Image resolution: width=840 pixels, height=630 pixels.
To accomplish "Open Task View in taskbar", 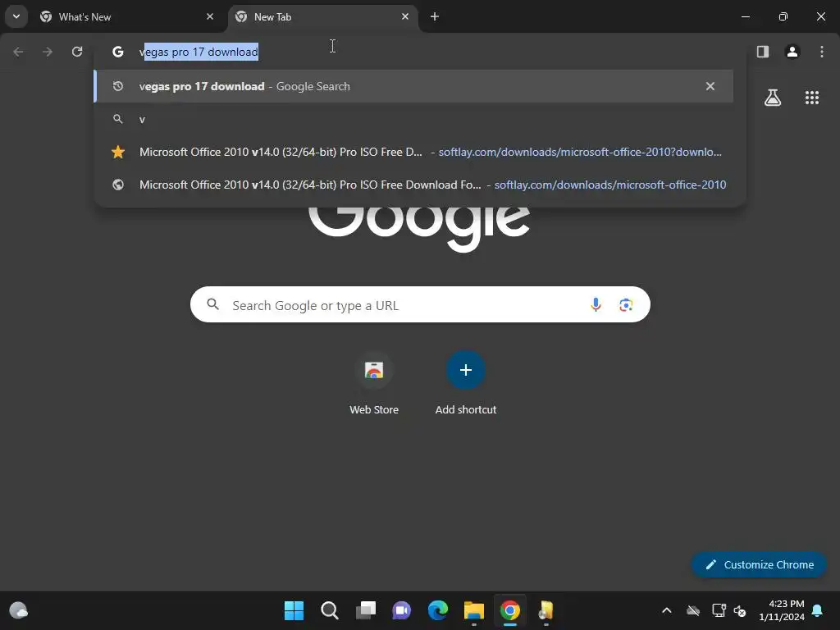I will pyautogui.click(x=366, y=610).
